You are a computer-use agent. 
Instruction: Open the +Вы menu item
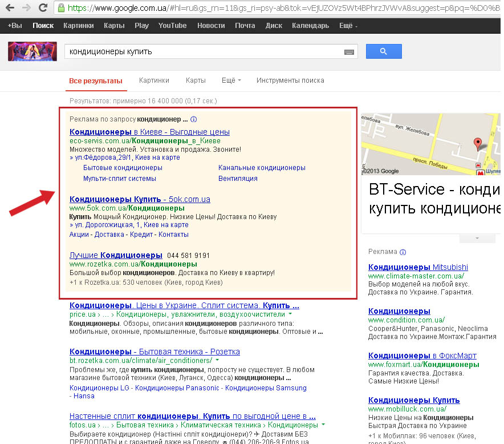(x=15, y=26)
